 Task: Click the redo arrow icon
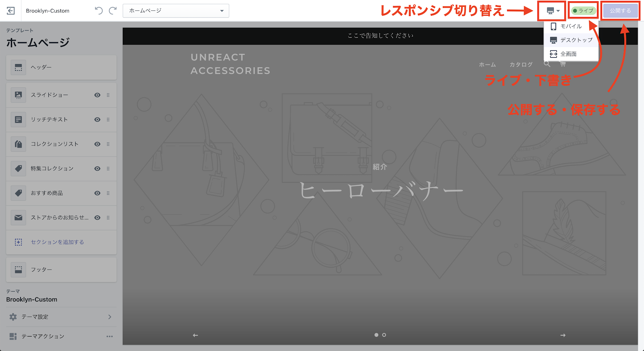(113, 11)
